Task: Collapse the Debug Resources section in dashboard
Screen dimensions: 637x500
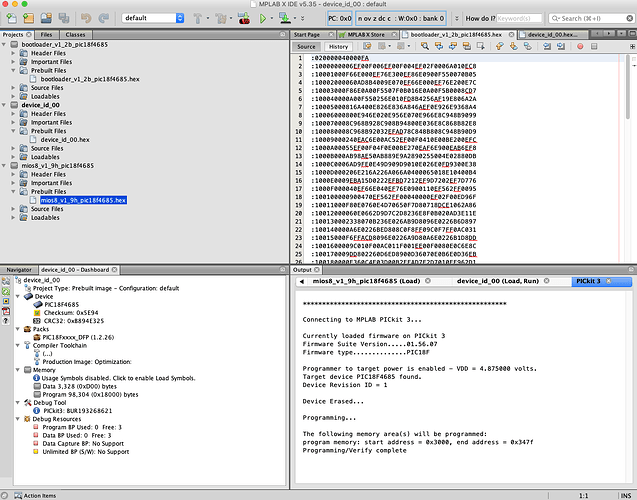Action: (x=18, y=419)
